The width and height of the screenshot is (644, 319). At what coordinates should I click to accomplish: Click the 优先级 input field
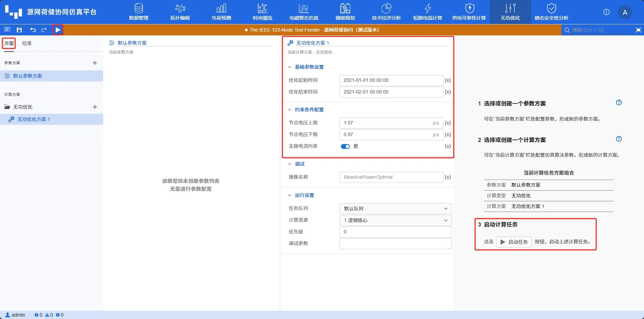point(396,232)
